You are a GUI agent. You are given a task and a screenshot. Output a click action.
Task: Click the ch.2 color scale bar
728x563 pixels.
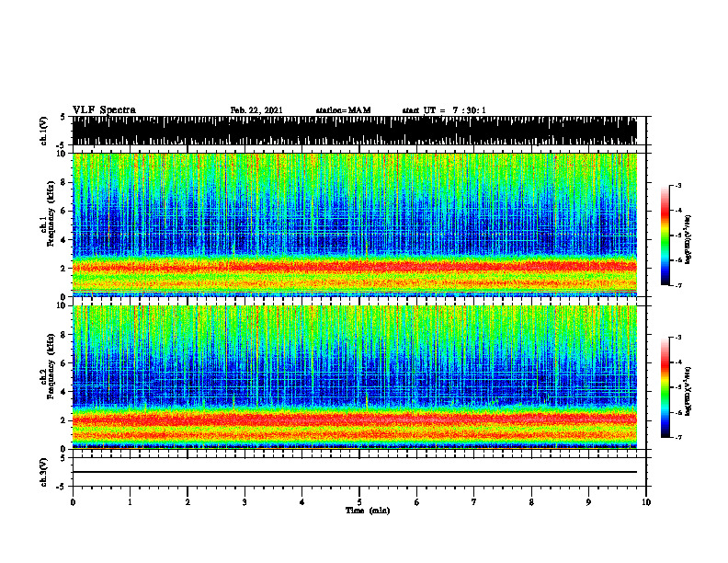665,387
